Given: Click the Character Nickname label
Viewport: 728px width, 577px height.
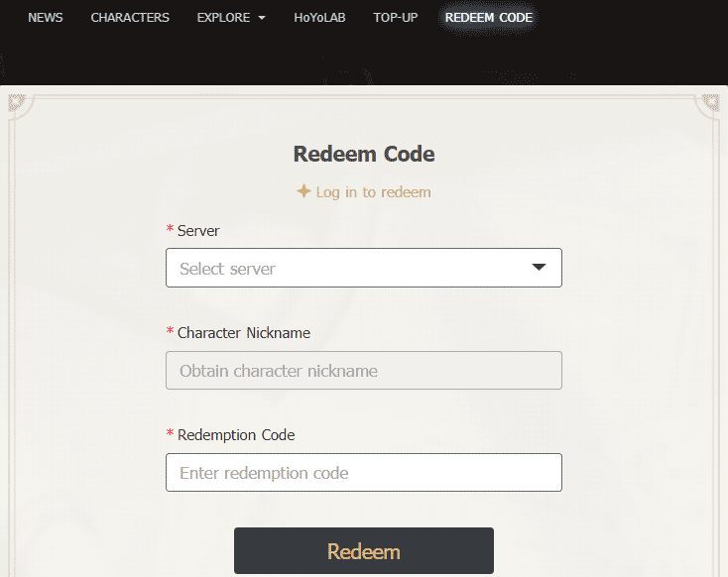Looking at the screenshot, I should (243, 333).
